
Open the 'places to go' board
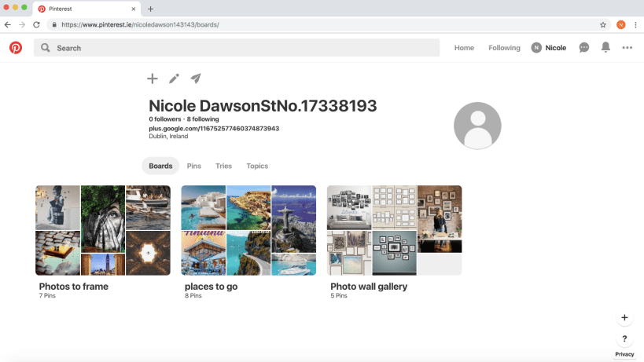pyautogui.click(x=248, y=230)
